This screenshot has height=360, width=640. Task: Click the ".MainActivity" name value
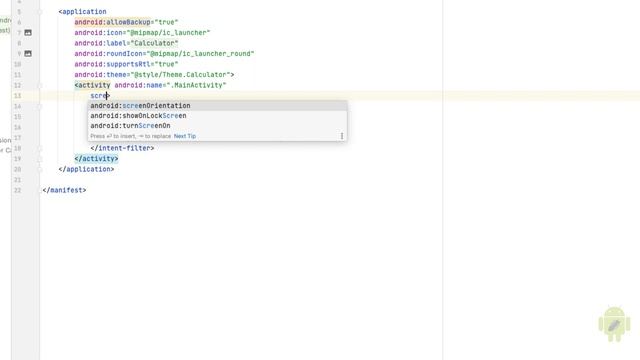point(196,85)
